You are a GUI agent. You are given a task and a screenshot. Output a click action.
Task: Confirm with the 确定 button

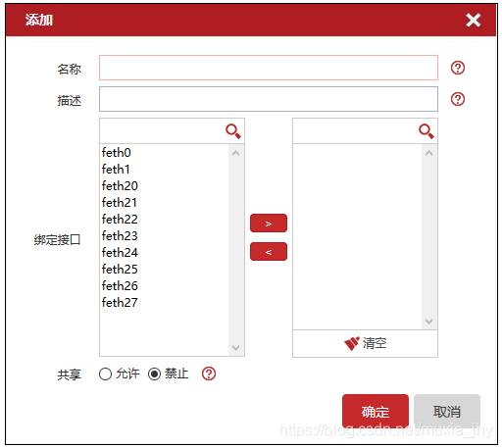(x=376, y=411)
